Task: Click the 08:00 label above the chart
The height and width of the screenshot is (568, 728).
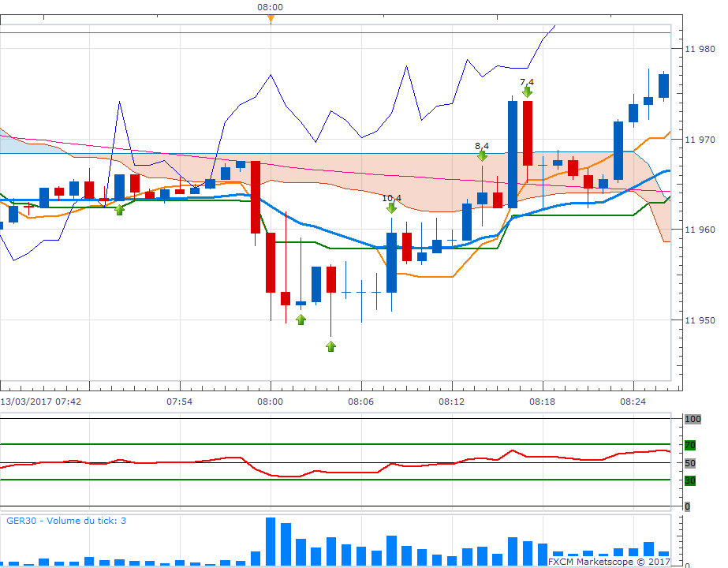Action: [271, 7]
